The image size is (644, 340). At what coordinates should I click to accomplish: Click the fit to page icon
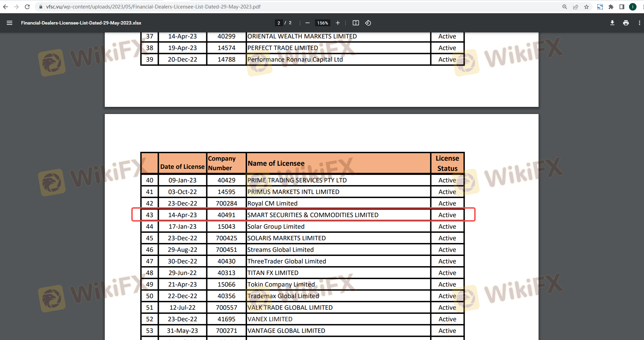356,23
